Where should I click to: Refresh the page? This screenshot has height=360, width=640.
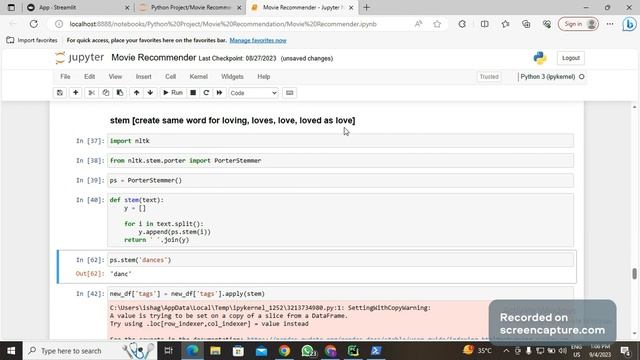pyautogui.click(x=33, y=24)
